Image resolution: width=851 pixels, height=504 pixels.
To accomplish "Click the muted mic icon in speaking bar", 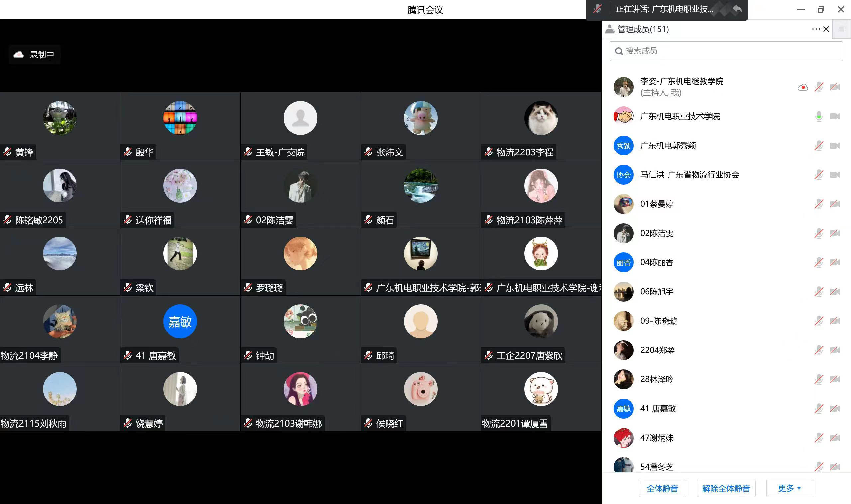I will click(598, 9).
